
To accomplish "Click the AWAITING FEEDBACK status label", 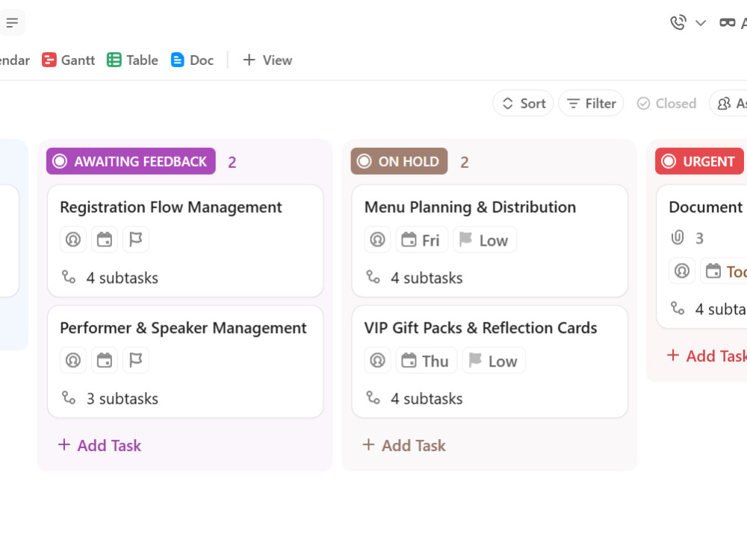I will [131, 161].
